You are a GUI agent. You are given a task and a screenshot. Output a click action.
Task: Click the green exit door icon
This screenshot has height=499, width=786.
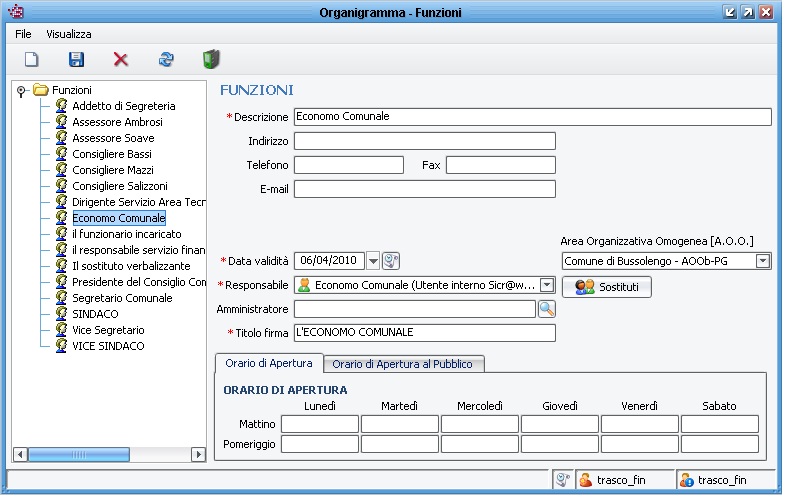(x=211, y=60)
